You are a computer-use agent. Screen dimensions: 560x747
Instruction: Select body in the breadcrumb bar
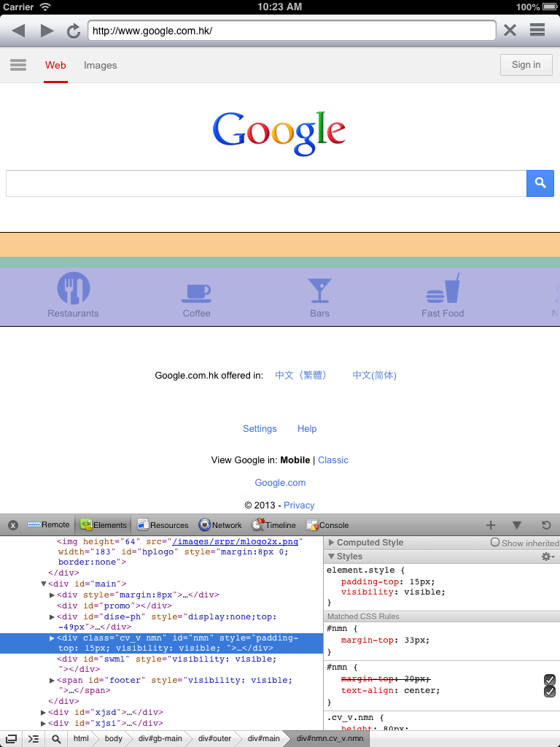[113, 738]
